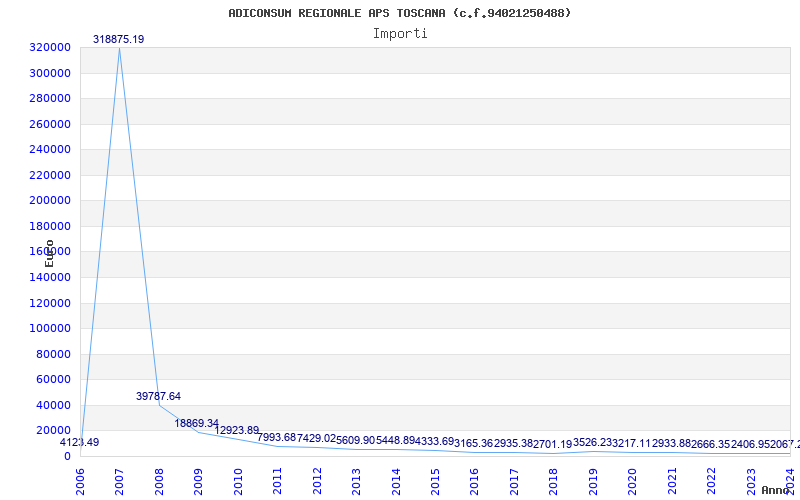
Task: Click the Importi subtitle
Action: pos(400,34)
